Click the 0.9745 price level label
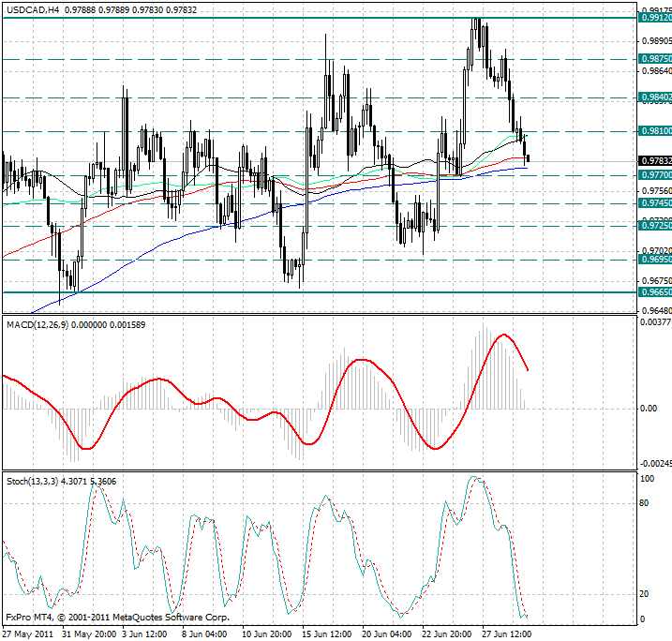Screen dimensions: 672x641 655,203
